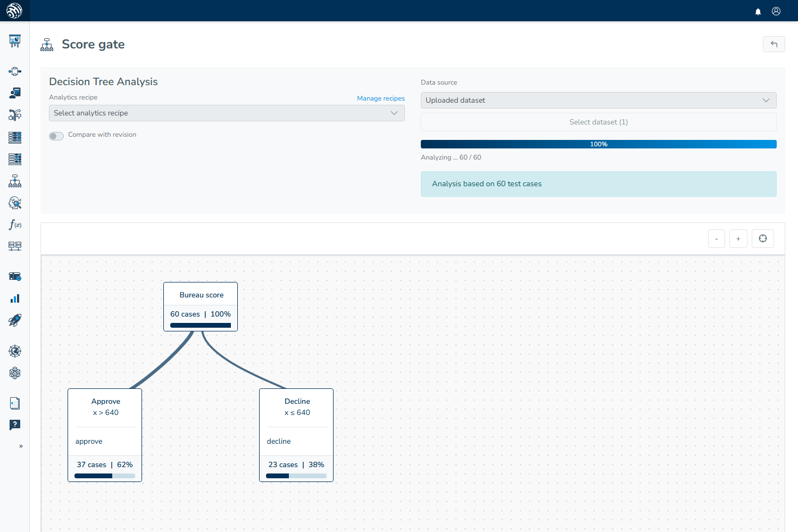The width and height of the screenshot is (798, 532).
Task: Click the 'Analyzing ... 60 / 60' status text
Action: pyautogui.click(x=451, y=157)
